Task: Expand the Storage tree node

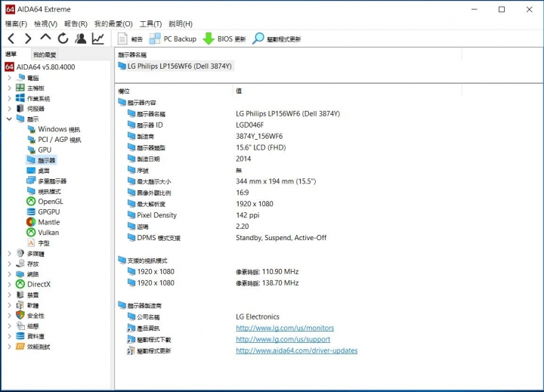Action: click(9, 264)
